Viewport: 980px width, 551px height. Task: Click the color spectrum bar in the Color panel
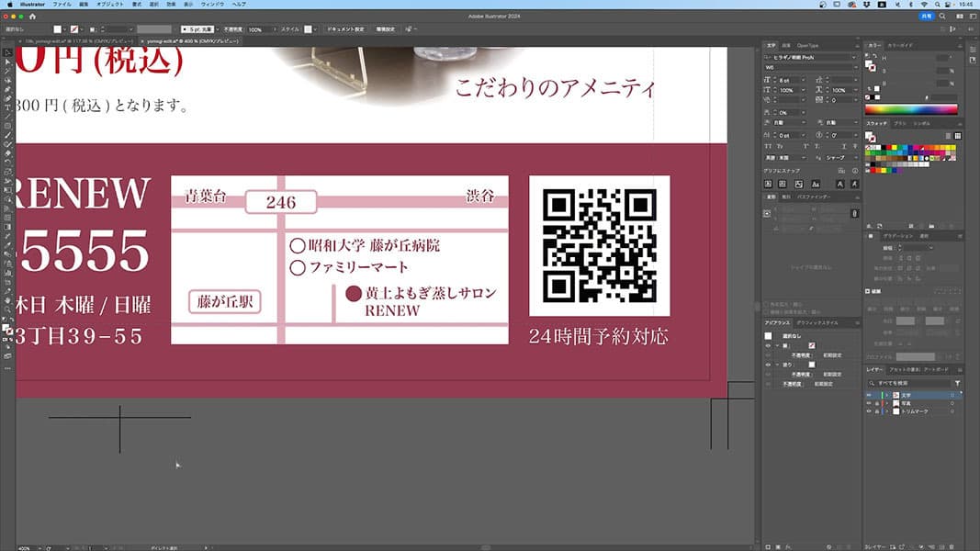911,109
